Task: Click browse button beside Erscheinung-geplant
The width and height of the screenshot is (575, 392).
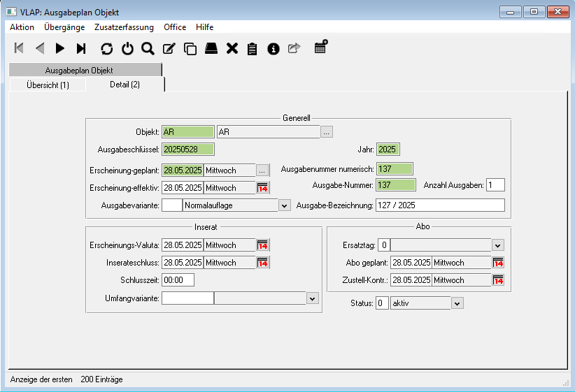Action: 262,170
